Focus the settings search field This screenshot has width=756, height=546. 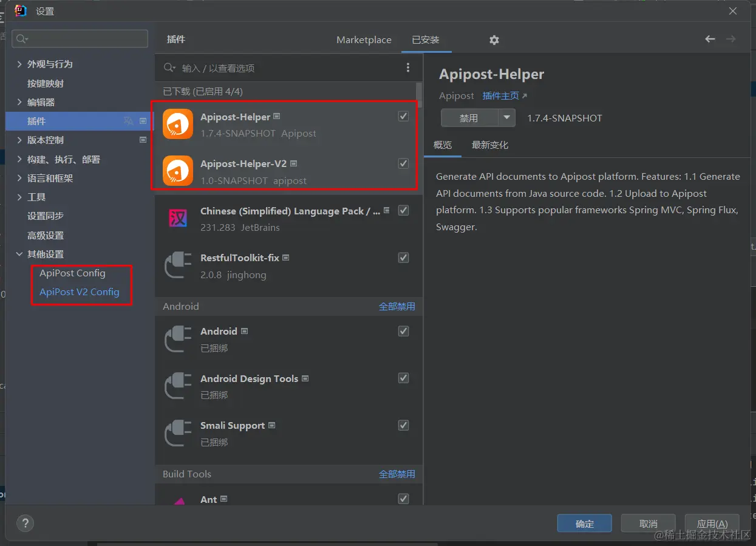(x=80, y=39)
